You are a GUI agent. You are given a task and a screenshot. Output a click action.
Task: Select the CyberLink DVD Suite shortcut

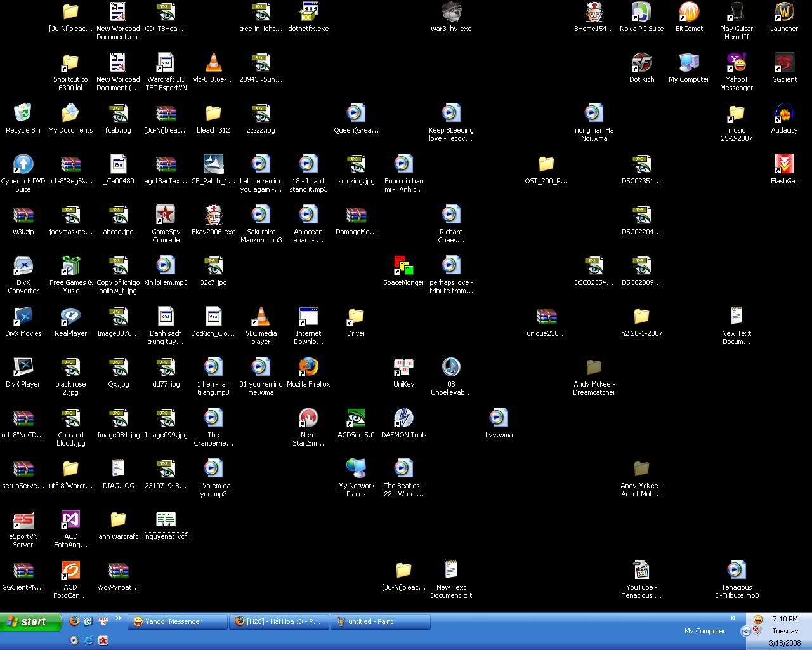click(23, 173)
